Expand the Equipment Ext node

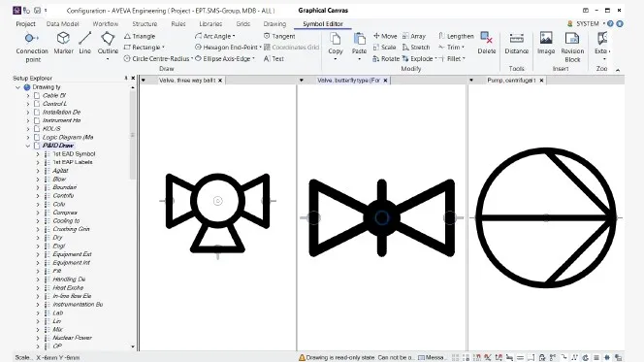(x=38, y=254)
